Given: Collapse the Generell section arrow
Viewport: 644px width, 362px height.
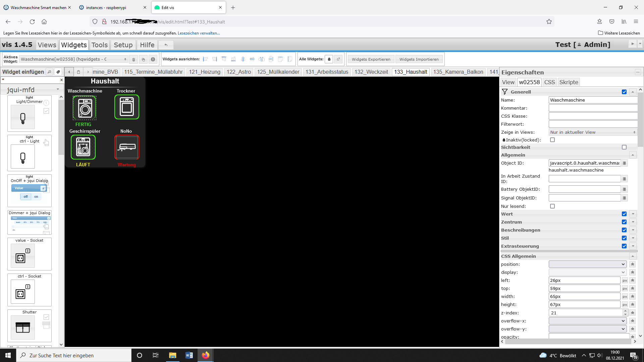Looking at the screenshot, I should click(x=633, y=92).
